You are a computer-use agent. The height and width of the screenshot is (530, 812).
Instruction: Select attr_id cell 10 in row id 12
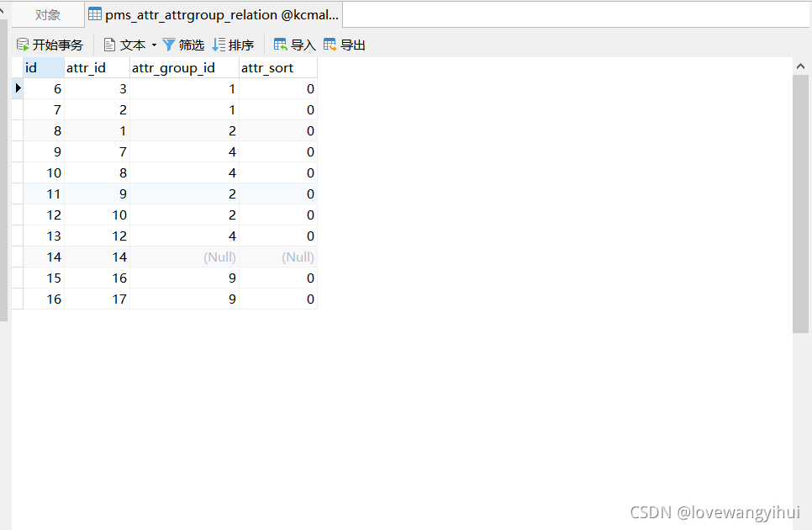click(97, 215)
